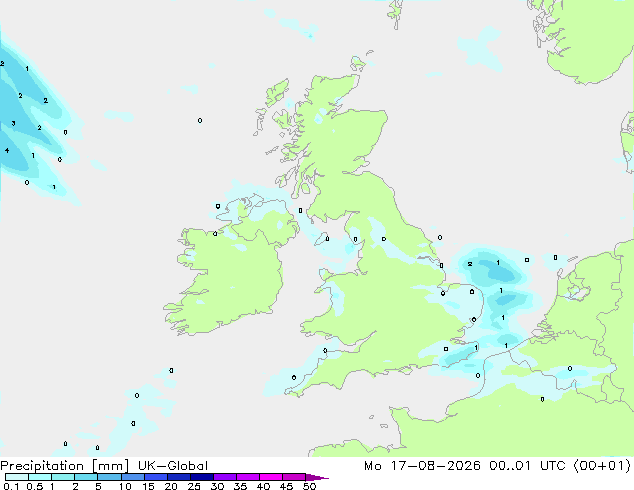Click the 45–50 mm legend color box
The image size is (634, 490).
[x=294, y=477]
